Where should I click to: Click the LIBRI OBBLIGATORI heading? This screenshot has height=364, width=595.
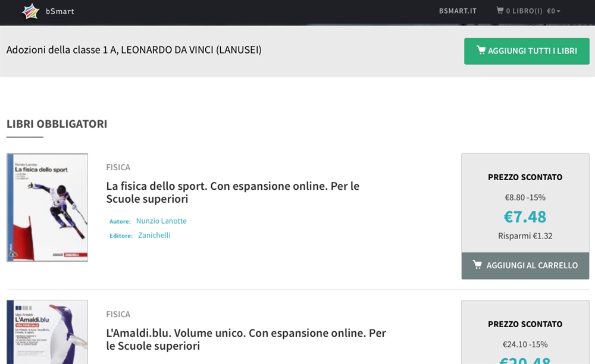(x=57, y=124)
